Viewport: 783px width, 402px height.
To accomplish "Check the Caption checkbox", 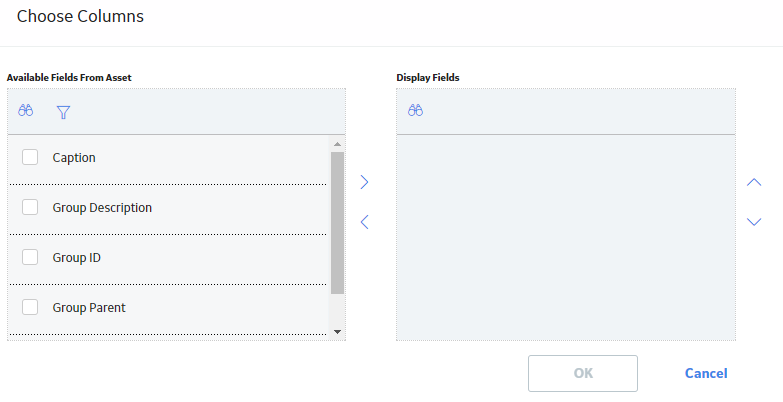I will [x=30, y=157].
